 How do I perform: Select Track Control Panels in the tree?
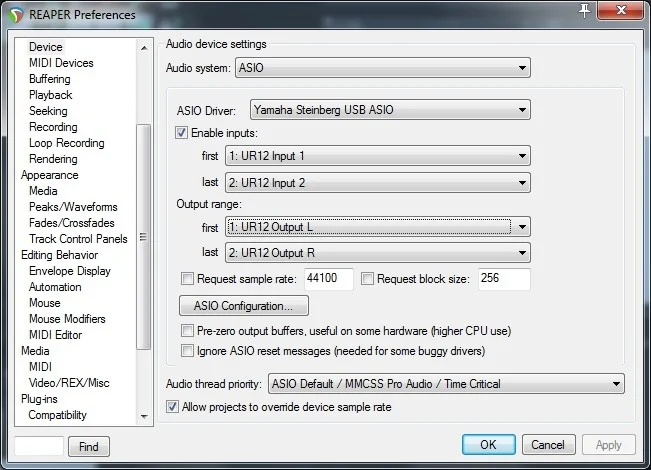[x=78, y=239]
